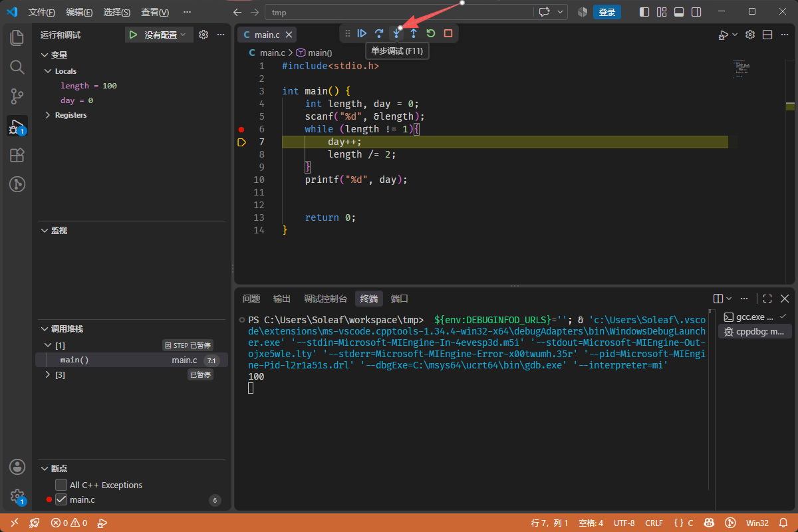Image resolution: width=798 pixels, height=532 pixels.
Task: Click the 登录 sign-in button
Action: point(607,12)
